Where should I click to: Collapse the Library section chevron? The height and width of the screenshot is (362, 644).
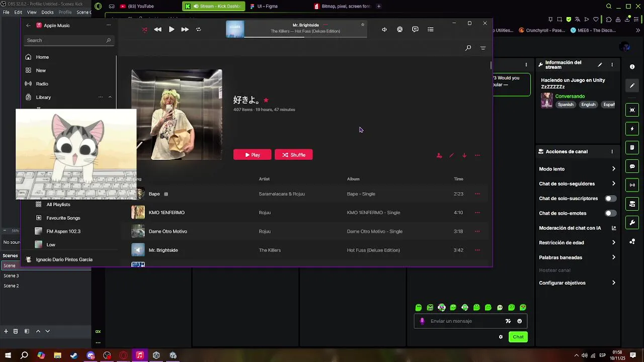coord(110,97)
